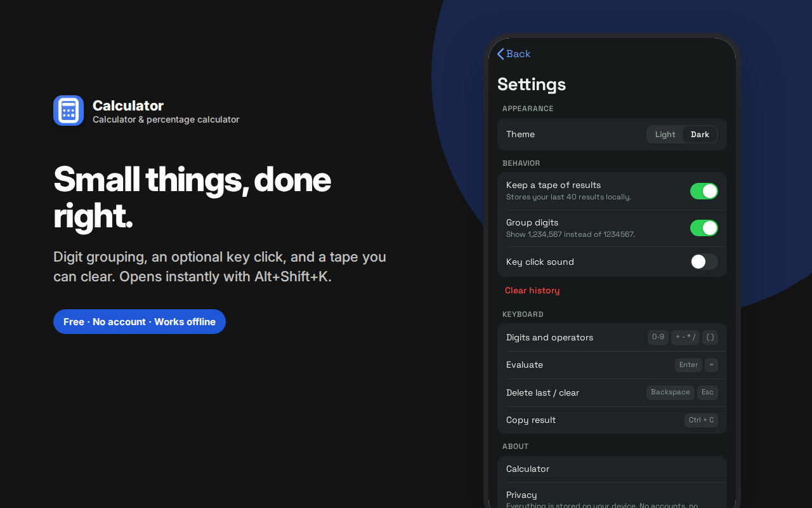This screenshot has width=812, height=508.
Task: Select the Light theme option
Action: point(665,134)
